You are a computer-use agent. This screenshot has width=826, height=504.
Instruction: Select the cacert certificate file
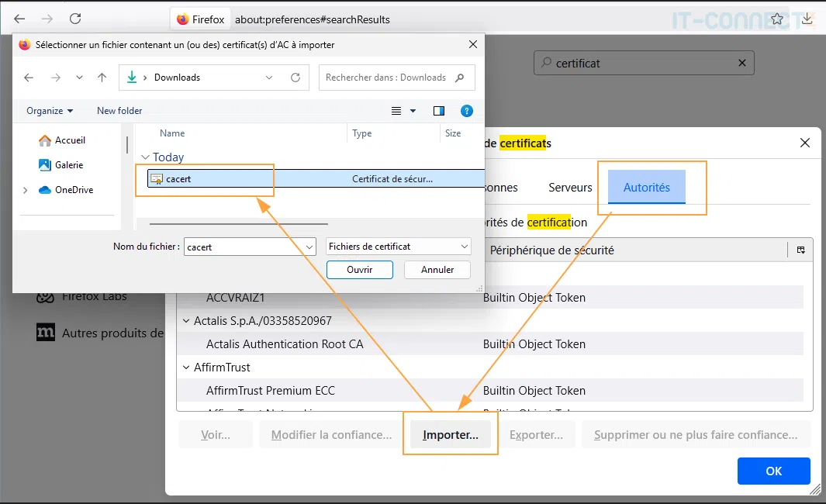point(179,179)
